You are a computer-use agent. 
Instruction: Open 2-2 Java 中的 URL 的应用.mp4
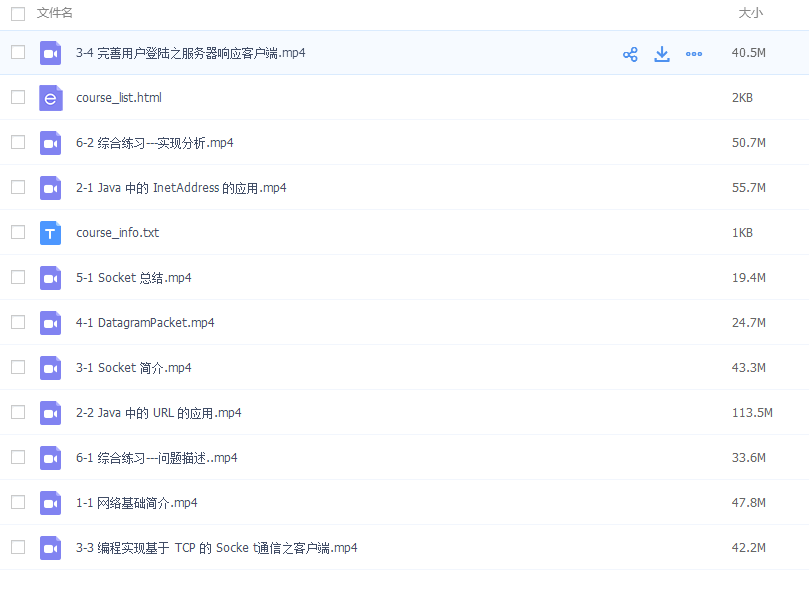158,413
